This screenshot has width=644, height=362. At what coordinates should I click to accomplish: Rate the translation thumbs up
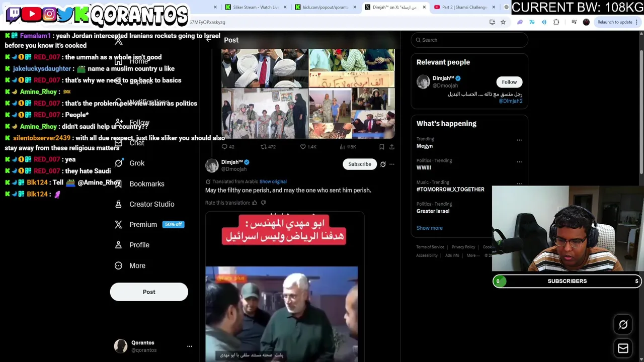tap(255, 203)
